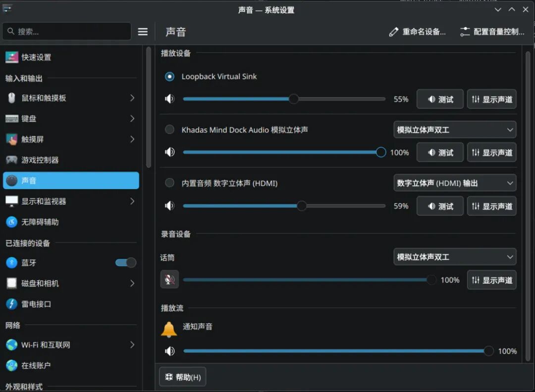Expand 鼠标和触摸板 submenu
535x392 pixels.
pyautogui.click(x=132, y=98)
